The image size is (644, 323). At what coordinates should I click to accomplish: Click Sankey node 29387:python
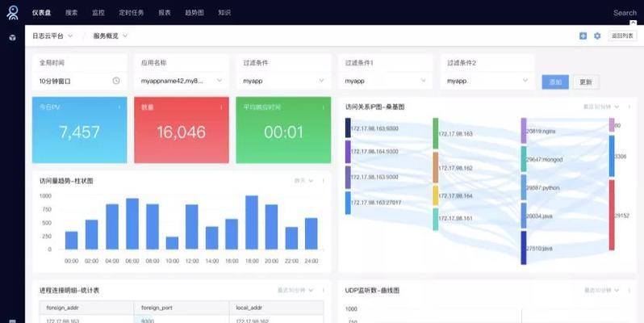pos(524,187)
